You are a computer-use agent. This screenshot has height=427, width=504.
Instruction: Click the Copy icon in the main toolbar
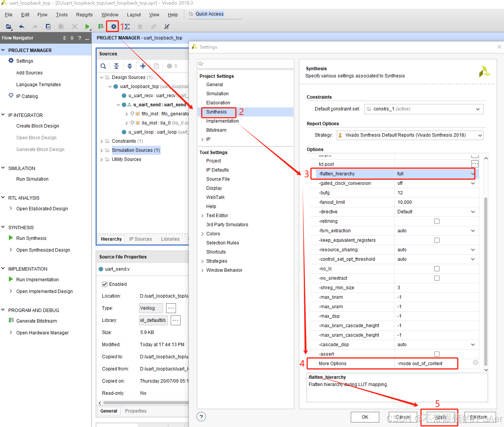pyautogui.click(x=48, y=27)
